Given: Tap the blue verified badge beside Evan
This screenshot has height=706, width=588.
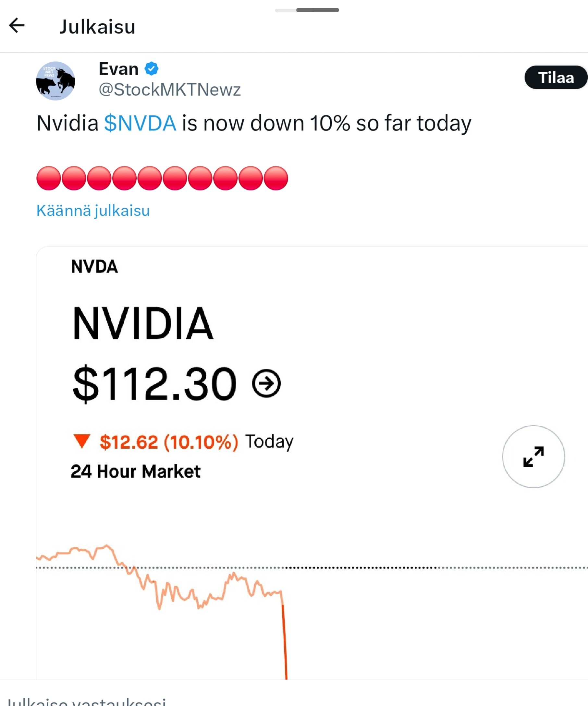Looking at the screenshot, I should [x=152, y=68].
